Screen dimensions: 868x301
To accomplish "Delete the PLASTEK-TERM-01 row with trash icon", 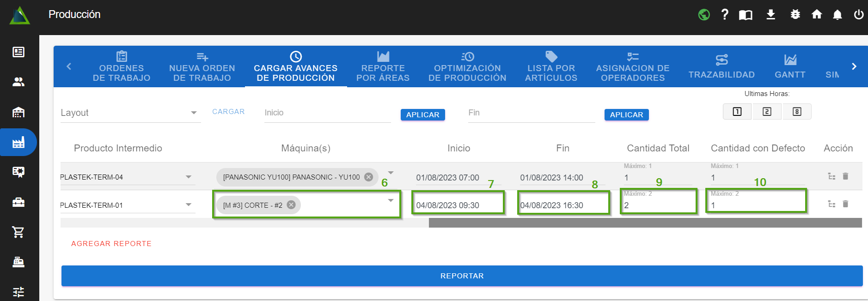I will tap(845, 204).
